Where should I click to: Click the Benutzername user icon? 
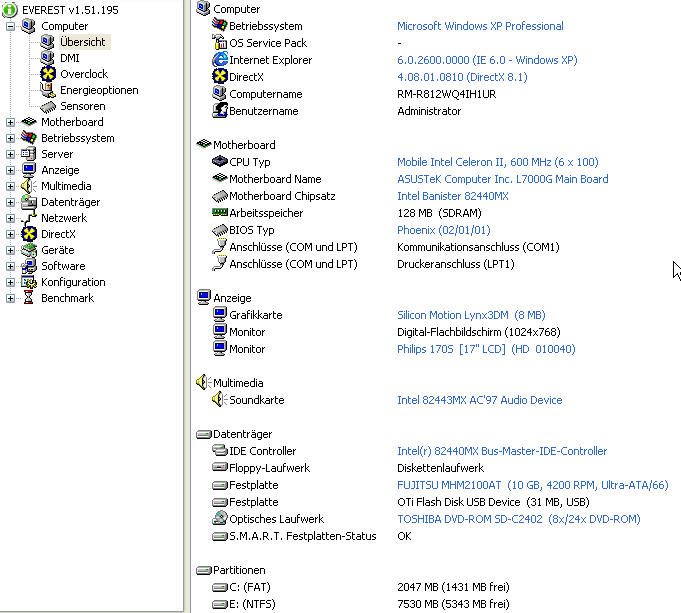[x=220, y=110]
